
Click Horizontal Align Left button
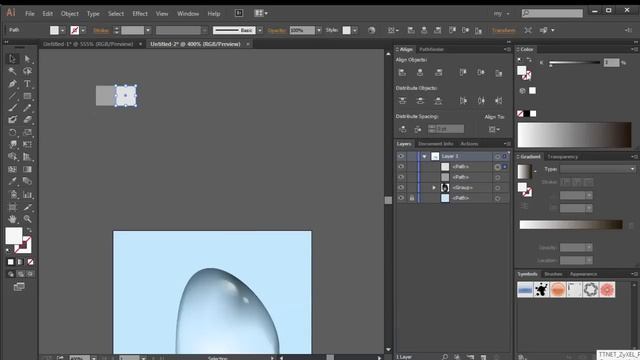pos(402,73)
